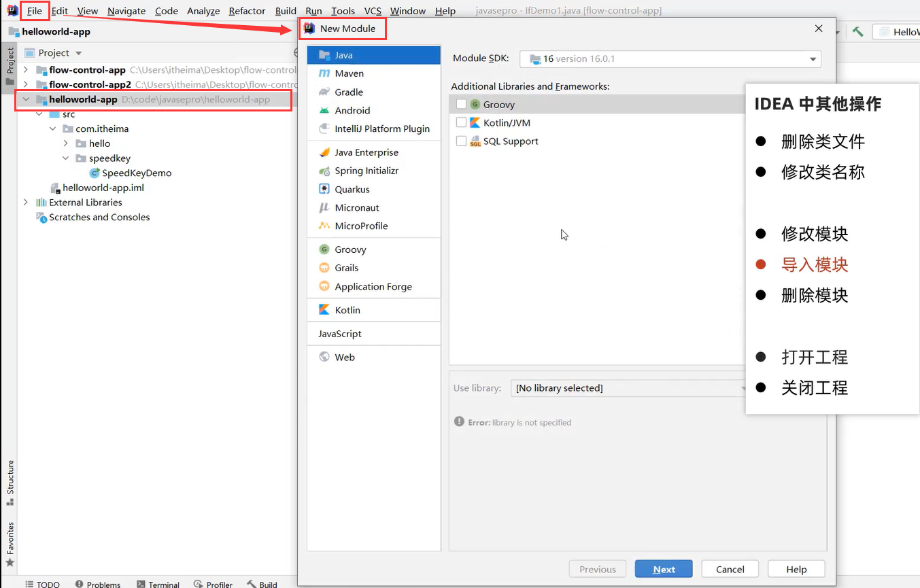This screenshot has width=920, height=588.
Task: Open the File menu
Action: pos(35,11)
